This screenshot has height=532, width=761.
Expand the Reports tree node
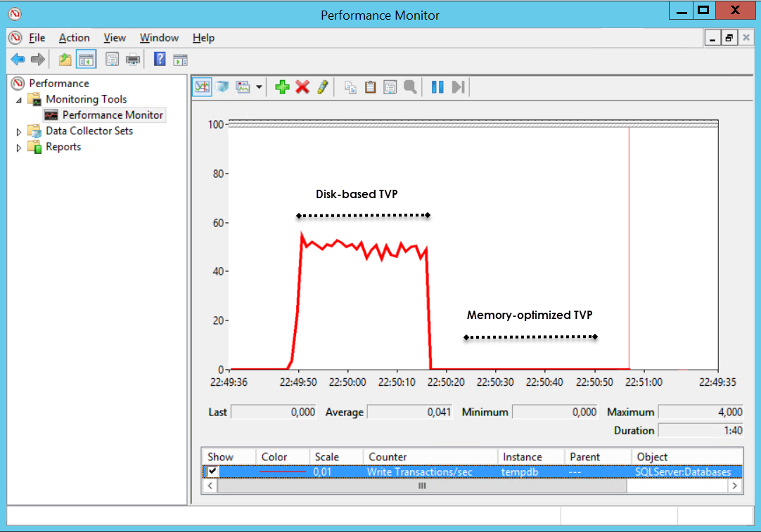(18, 147)
